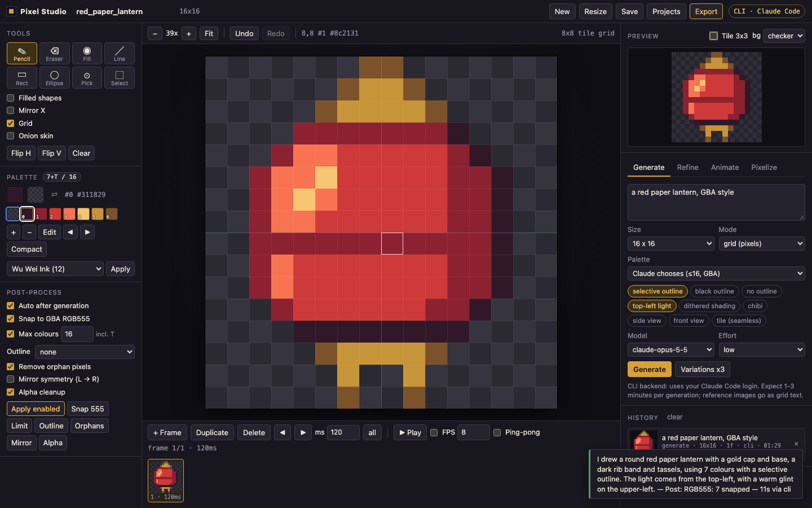Select the Rect tool
This screenshot has height=508, width=812.
(x=22, y=78)
